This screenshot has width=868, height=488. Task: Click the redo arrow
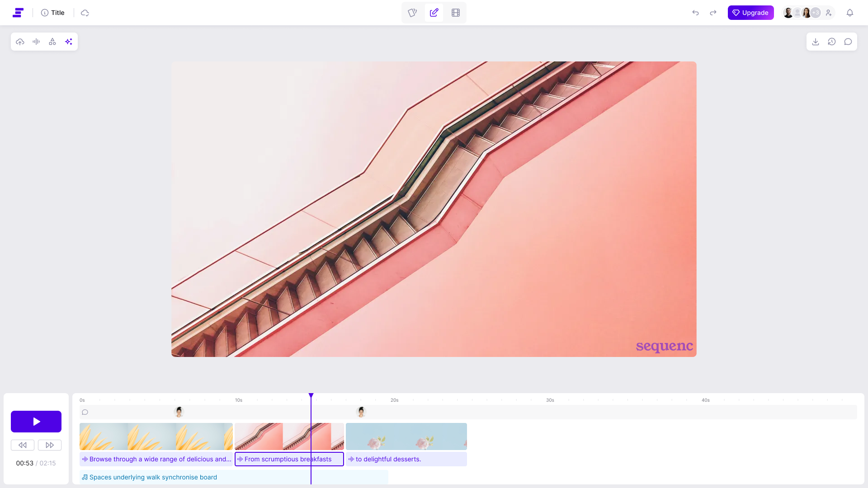coord(713,13)
